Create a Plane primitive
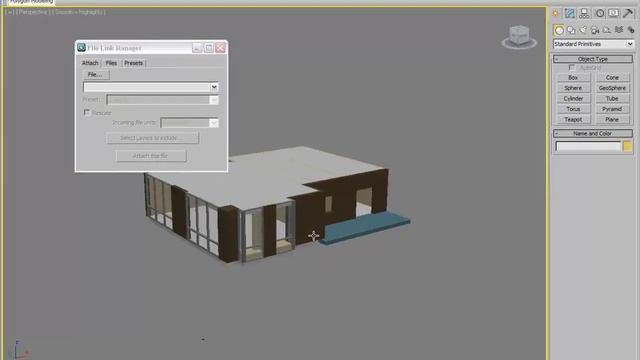Viewport: 640px width, 360px height. click(612, 120)
